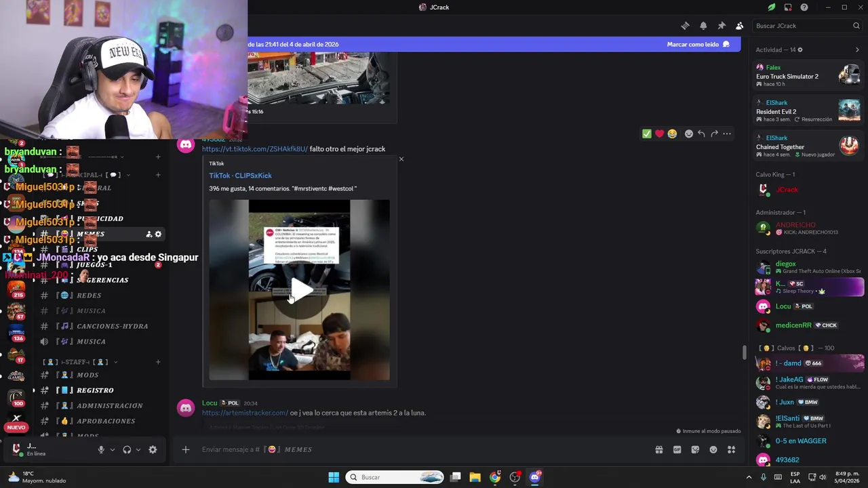Open the Threads icon in channel header
The width and height of the screenshot is (868, 488).
pyautogui.click(x=685, y=26)
